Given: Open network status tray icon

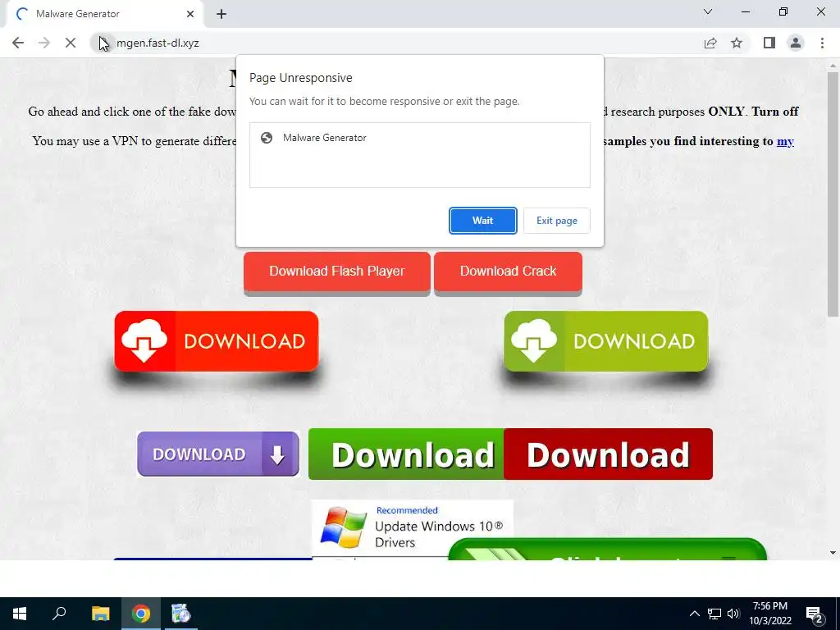Looking at the screenshot, I should pyautogui.click(x=714, y=614).
